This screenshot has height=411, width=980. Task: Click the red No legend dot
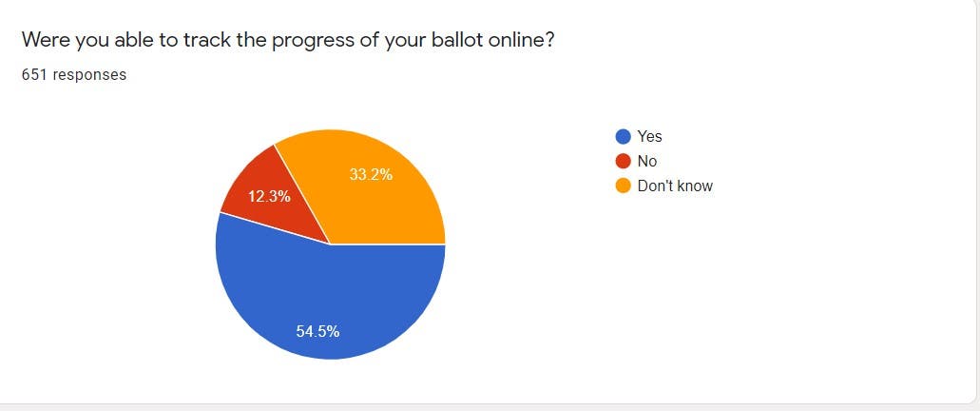point(624,162)
